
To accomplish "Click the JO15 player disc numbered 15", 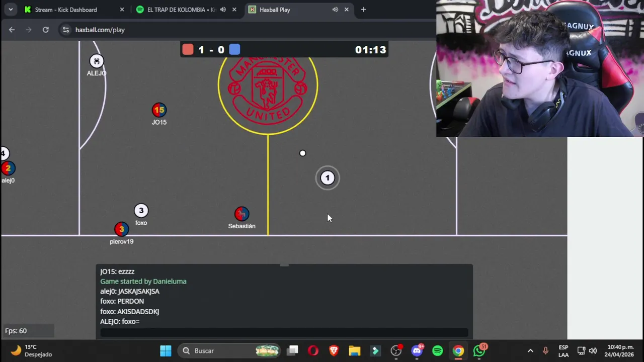I will point(159,110).
